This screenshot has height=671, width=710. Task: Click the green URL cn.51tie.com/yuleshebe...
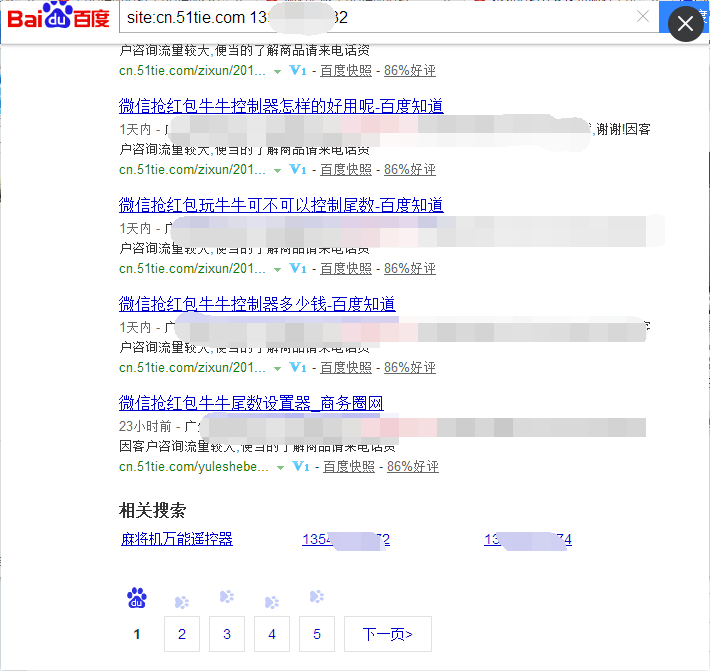[194, 467]
